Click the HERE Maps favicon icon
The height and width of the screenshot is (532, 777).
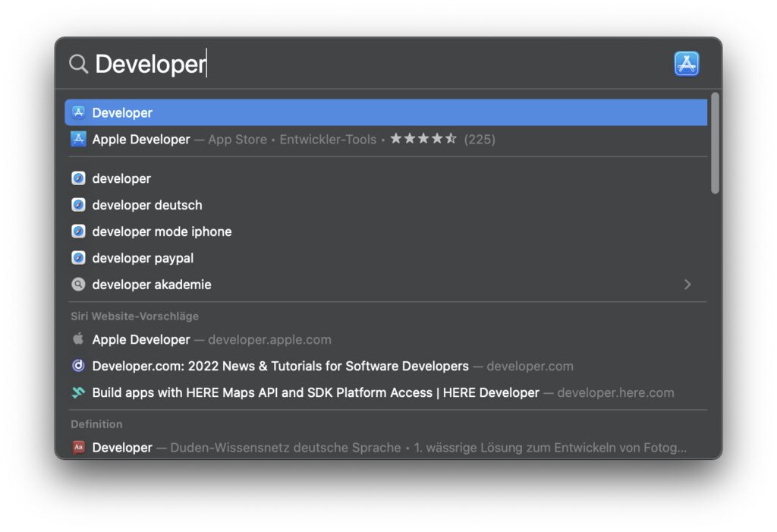click(x=78, y=392)
